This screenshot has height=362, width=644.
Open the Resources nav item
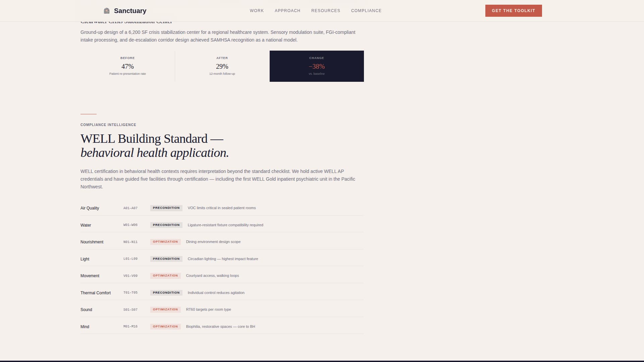click(326, 11)
